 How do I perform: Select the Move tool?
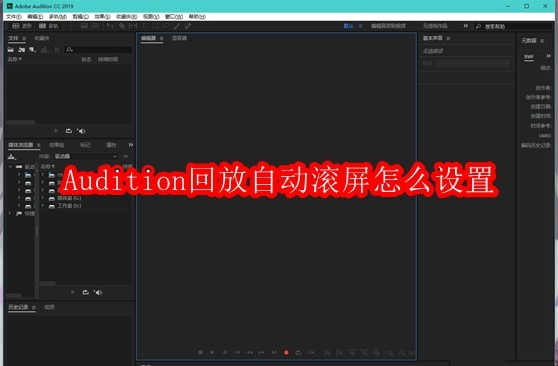tap(110, 26)
